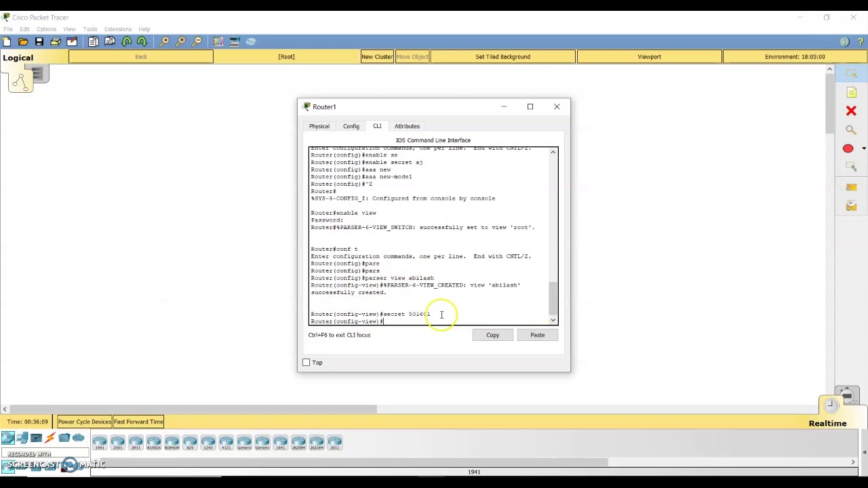The width and height of the screenshot is (868, 488).
Task: Open file using folder icon
Action: 23,42
